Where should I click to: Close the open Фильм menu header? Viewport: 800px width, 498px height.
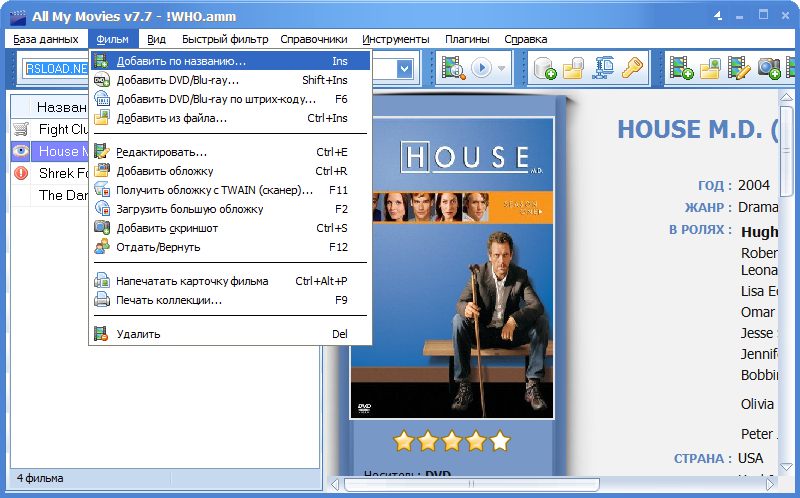(x=112, y=39)
